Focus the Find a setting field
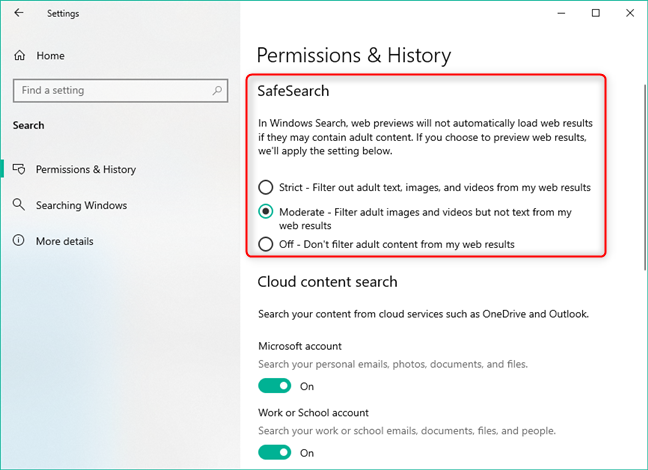 [x=120, y=91]
